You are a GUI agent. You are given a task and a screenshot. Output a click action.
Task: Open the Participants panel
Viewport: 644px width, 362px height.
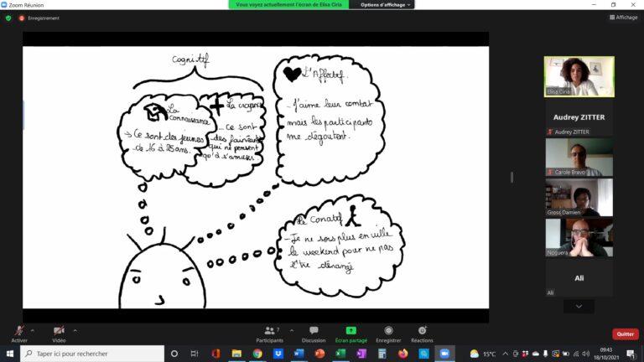(269, 333)
